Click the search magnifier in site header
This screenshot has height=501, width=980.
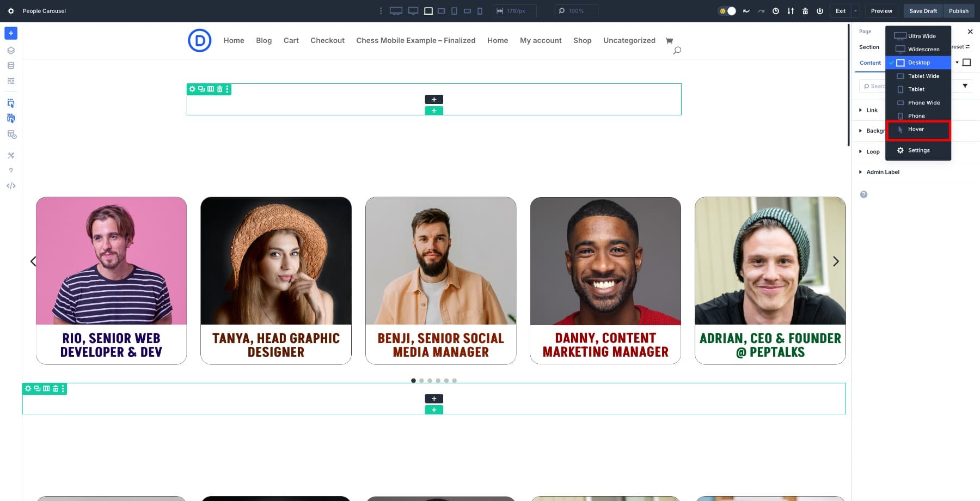coord(677,51)
